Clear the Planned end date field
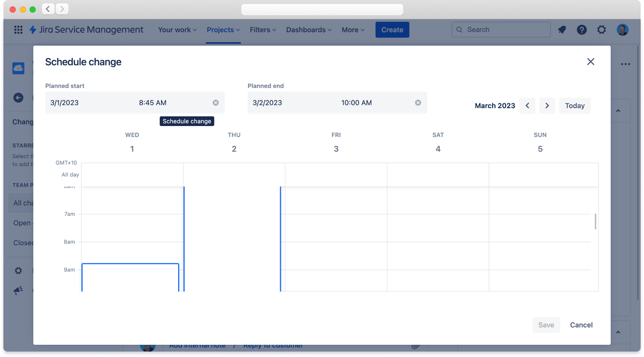This screenshot has height=357, width=644. [418, 103]
